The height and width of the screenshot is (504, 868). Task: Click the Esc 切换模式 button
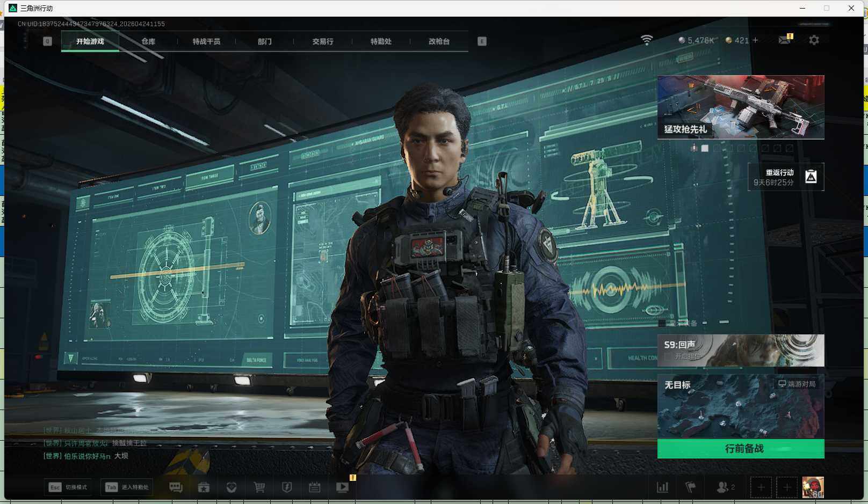(68, 487)
